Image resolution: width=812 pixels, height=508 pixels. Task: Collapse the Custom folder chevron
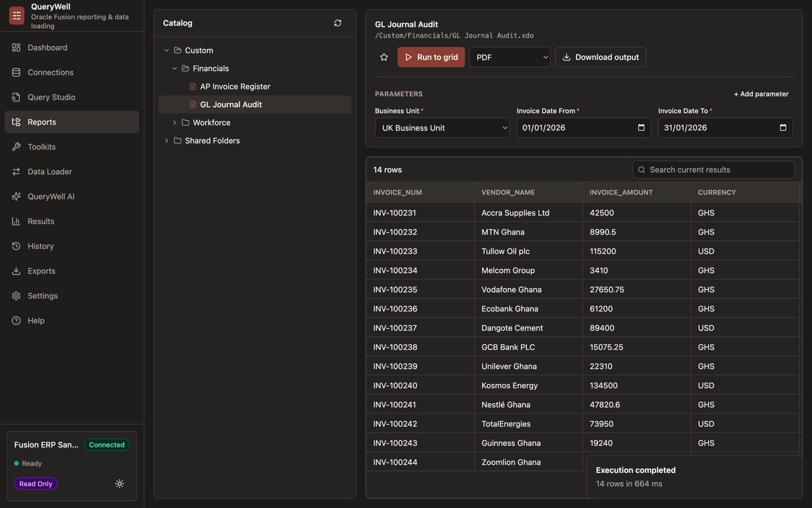coord(166,50)
